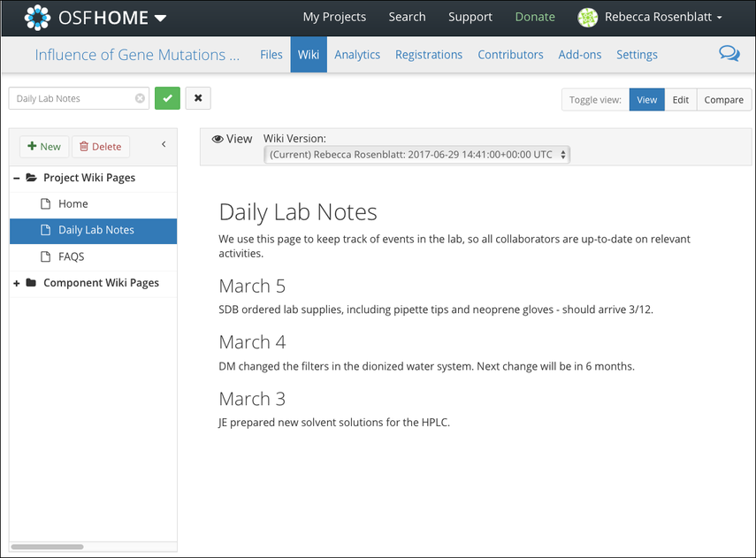The height and width of the screenshot is (558, 756).
Task: Click the Component Wiki Pages folder icon
Action: (31, 283)
